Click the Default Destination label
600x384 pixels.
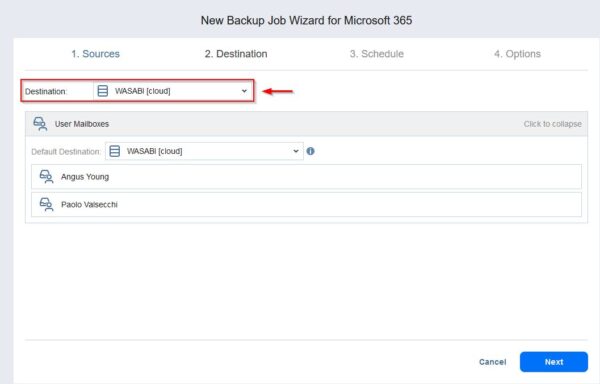click(x=66, y=151)
